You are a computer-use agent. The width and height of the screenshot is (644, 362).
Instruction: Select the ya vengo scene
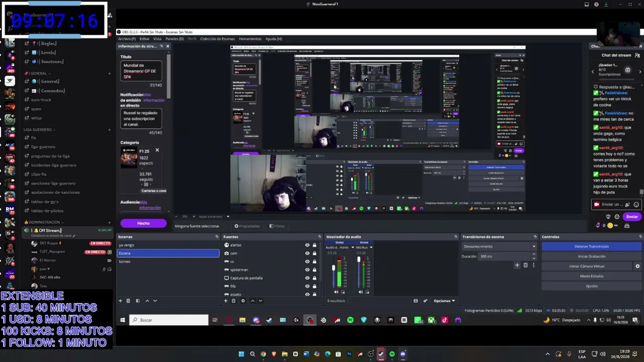(168, 245)
